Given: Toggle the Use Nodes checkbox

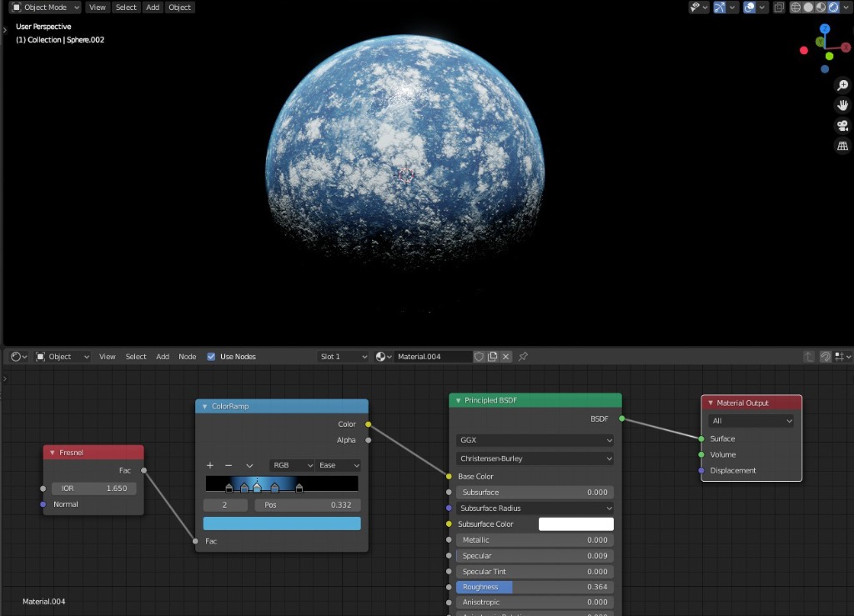Looking at the screenshot, I should (211, 357).
